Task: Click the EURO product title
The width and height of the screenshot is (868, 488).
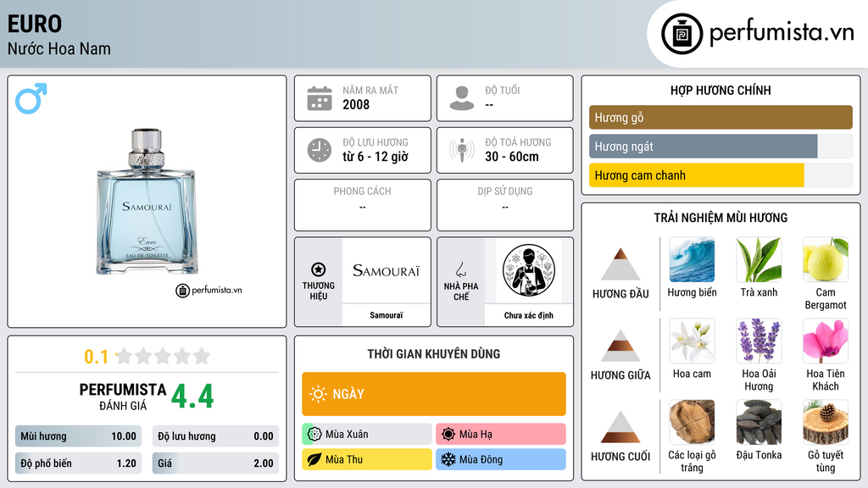Action: 34,24
